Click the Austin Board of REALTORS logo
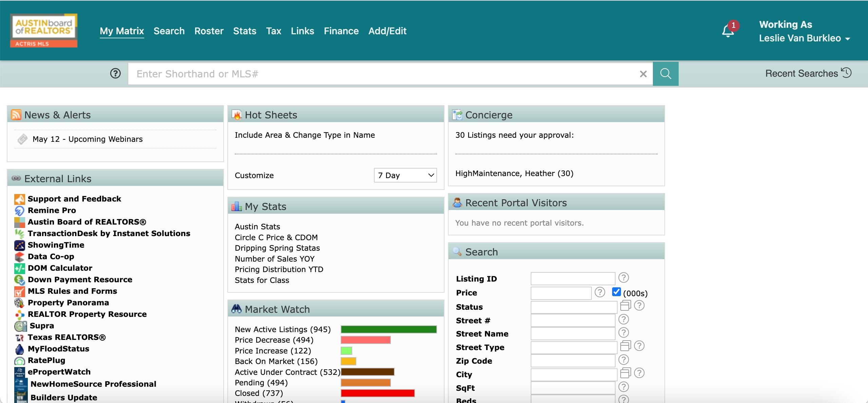The width and height of the screenshot is (868, 403). 44,31
